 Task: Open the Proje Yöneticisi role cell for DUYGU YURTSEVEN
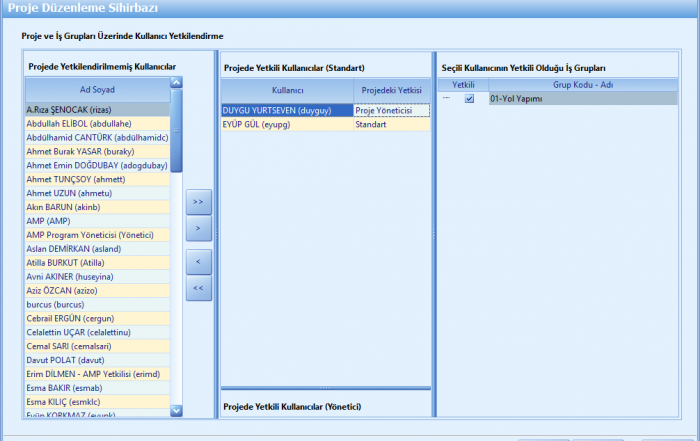(391, 110)
